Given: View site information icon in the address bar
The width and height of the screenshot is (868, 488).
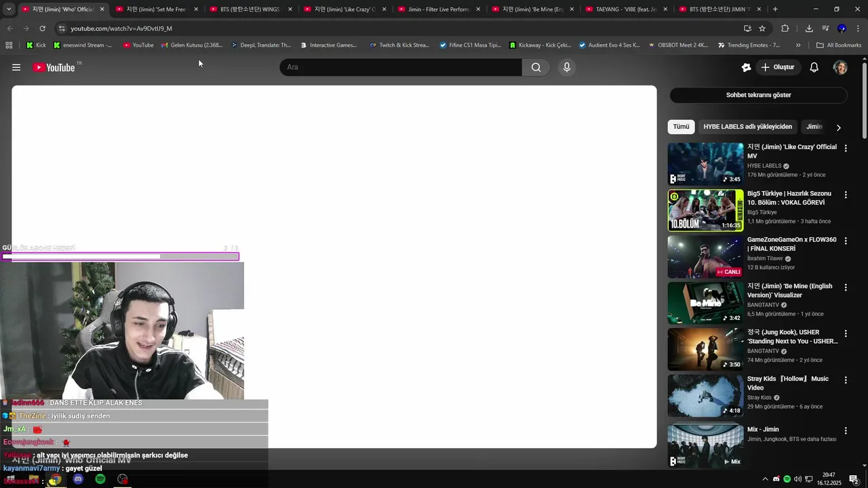Looking at the screenshot, I should [62, 28].
